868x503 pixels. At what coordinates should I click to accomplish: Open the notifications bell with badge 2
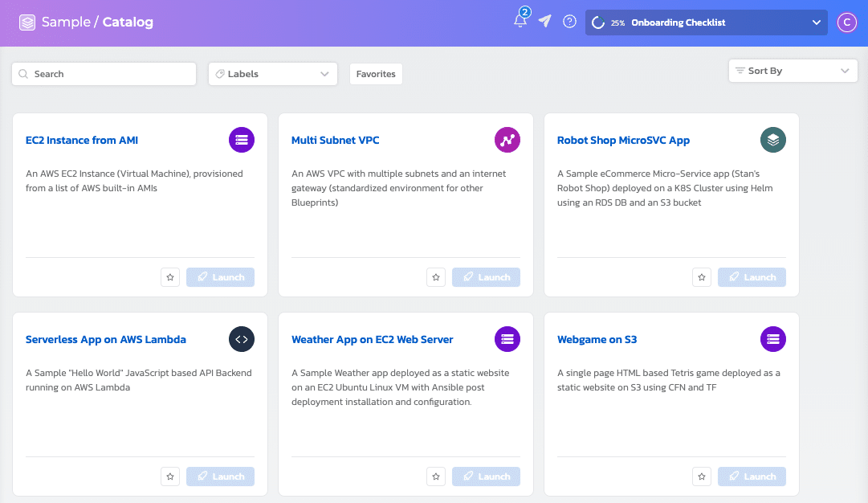[520, 21]
